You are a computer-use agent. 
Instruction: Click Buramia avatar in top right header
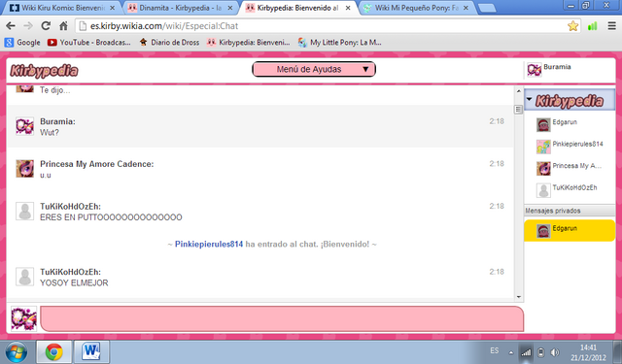(534, 70)
